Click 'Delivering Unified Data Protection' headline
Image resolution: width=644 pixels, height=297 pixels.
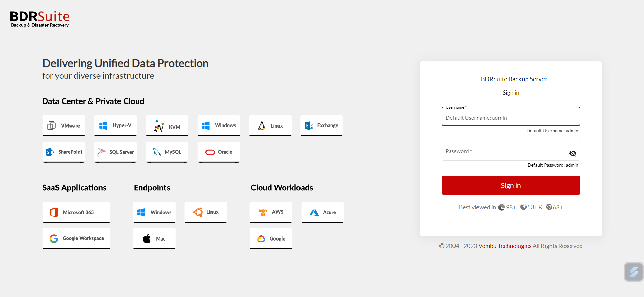pyautogui.click(x=126, y=63)
